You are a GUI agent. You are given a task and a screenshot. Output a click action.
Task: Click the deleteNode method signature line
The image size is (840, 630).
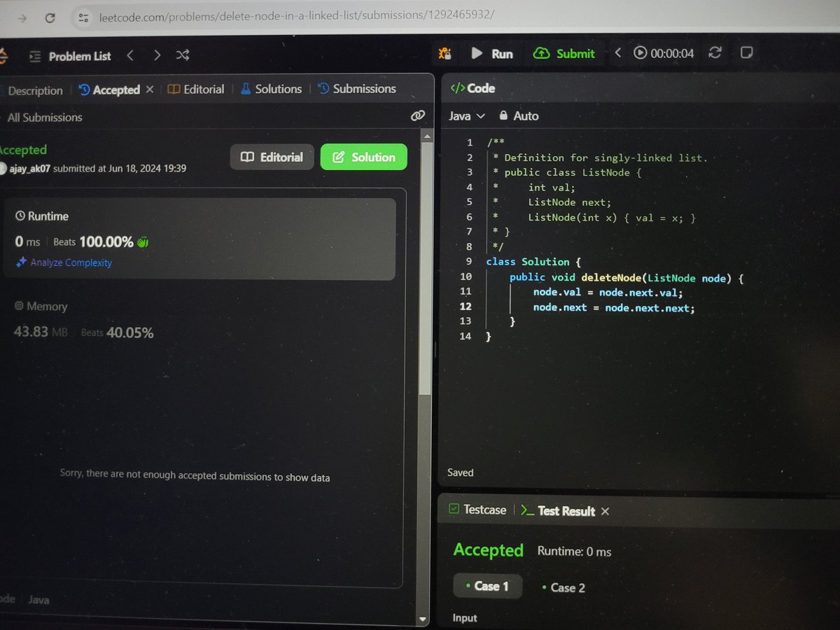(626, 277)
